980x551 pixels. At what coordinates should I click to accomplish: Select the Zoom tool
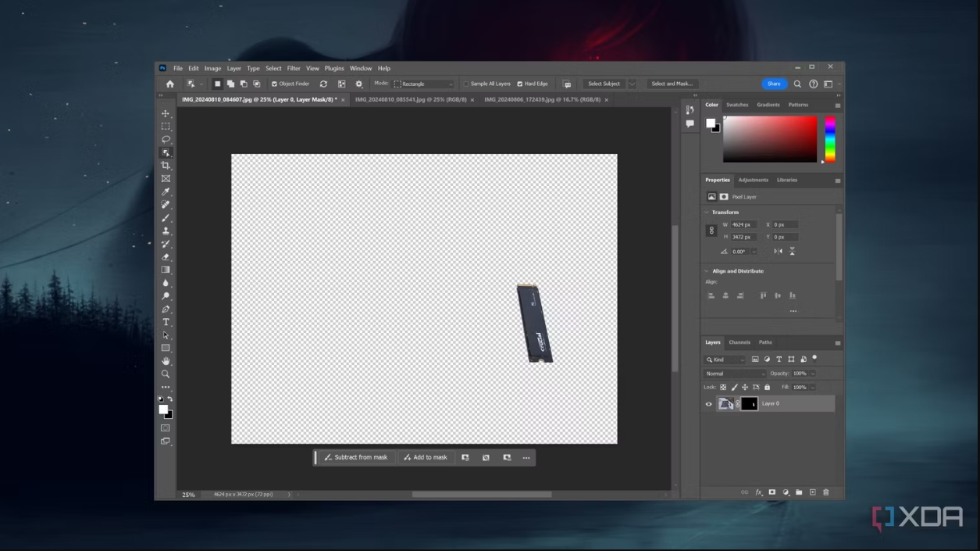[x=166, y=374]
